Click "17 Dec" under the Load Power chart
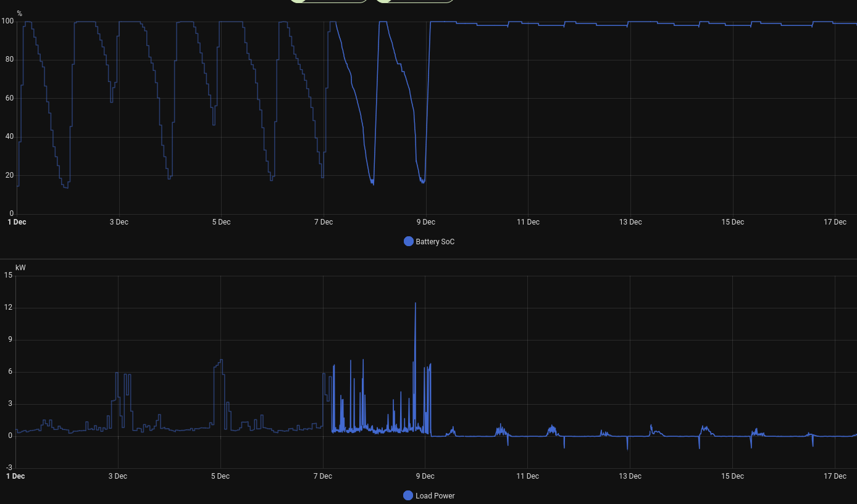This screenshot has width=857, height=504. point(835,476)
